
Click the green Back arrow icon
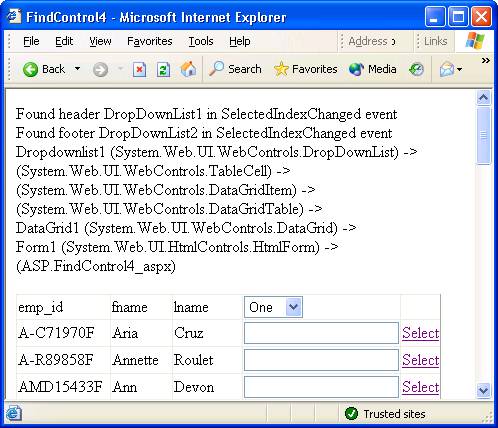30,70
